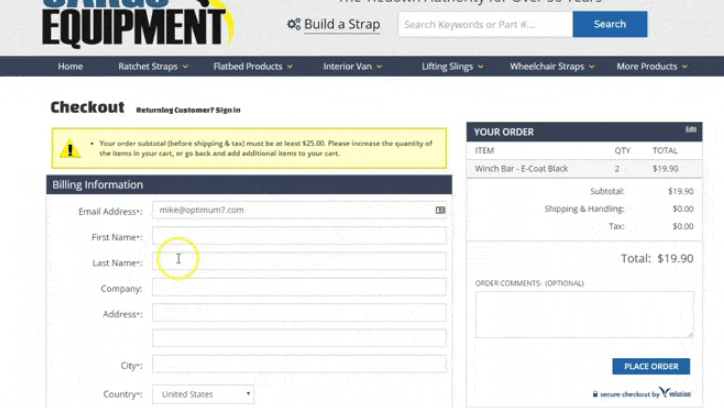Open the Lifting Slings menu

point(447,66)
